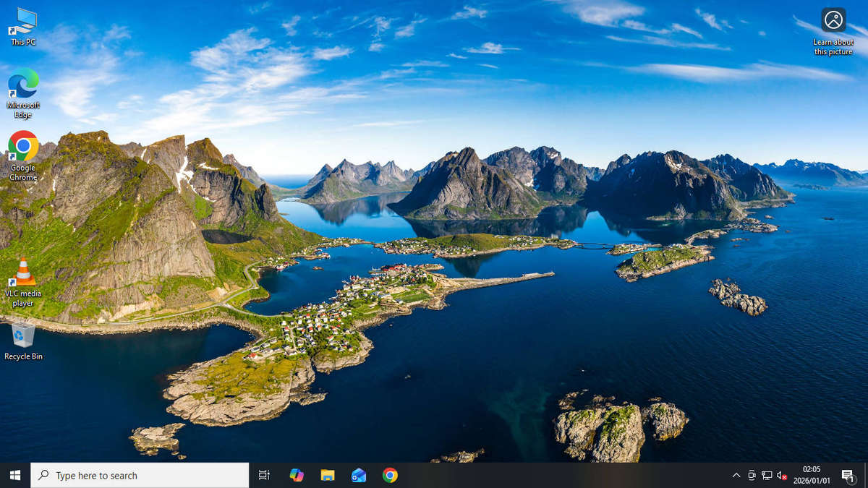Image resolution: width=868 pixels, height=488 pixels.
Task: Open network status from the system tray
Action: [x=767, y=475]
